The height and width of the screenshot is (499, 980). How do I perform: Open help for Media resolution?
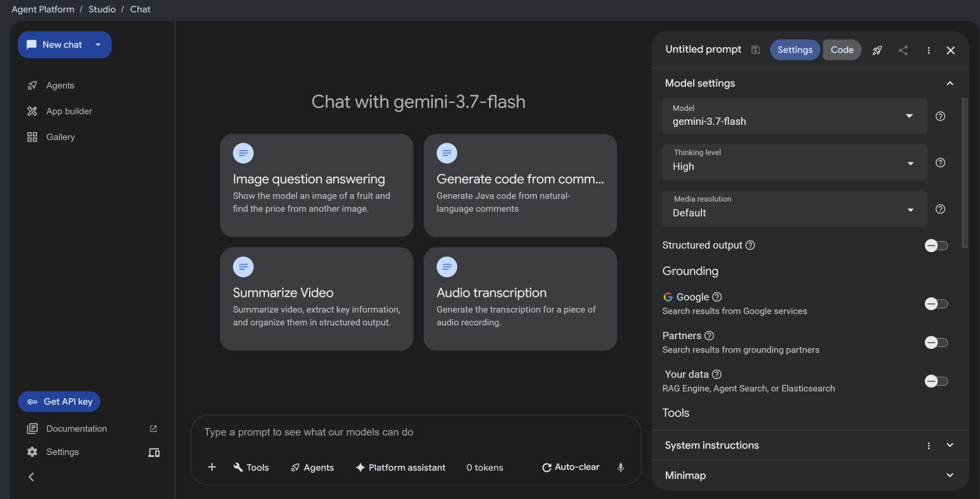(x=940, y=209)
